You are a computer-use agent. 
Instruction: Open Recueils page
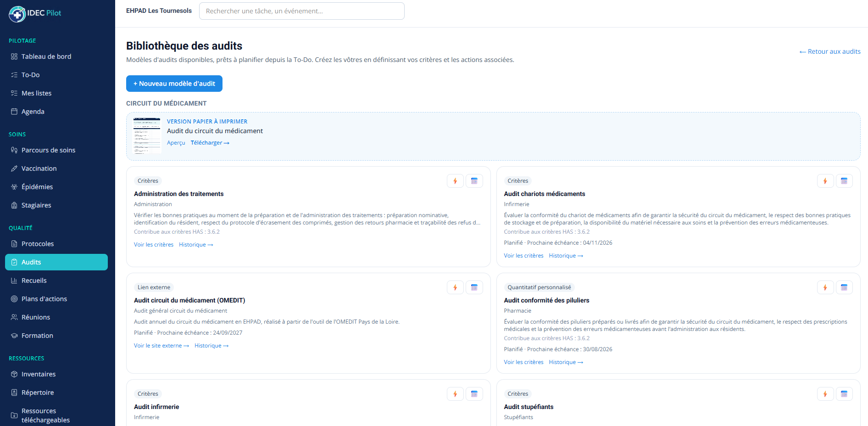(56, 280)
